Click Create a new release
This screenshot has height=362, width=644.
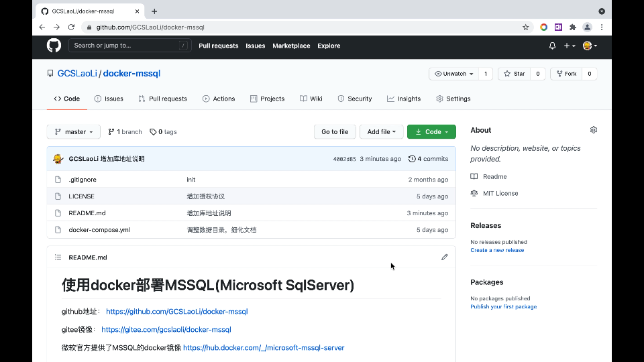coord(497,250)
